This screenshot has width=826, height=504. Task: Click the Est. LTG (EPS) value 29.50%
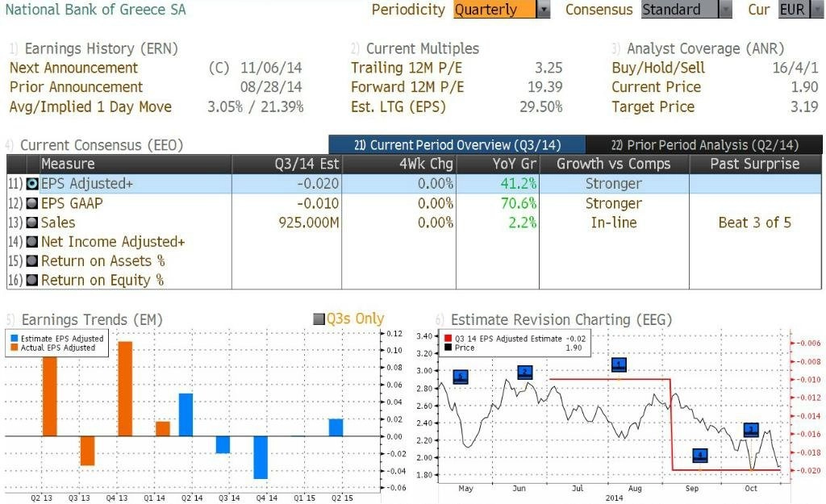[541, 107]
